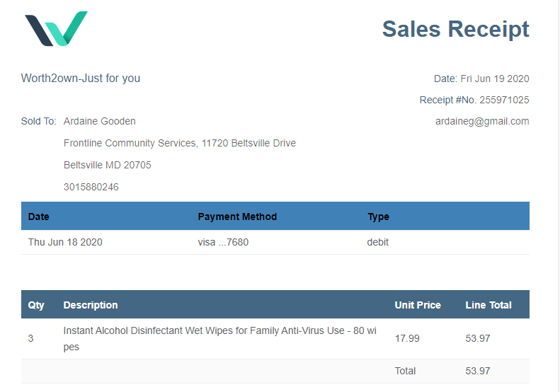Click the ardaineg@gmail.com email address
560x392 pixels.
tap(482, 121)
